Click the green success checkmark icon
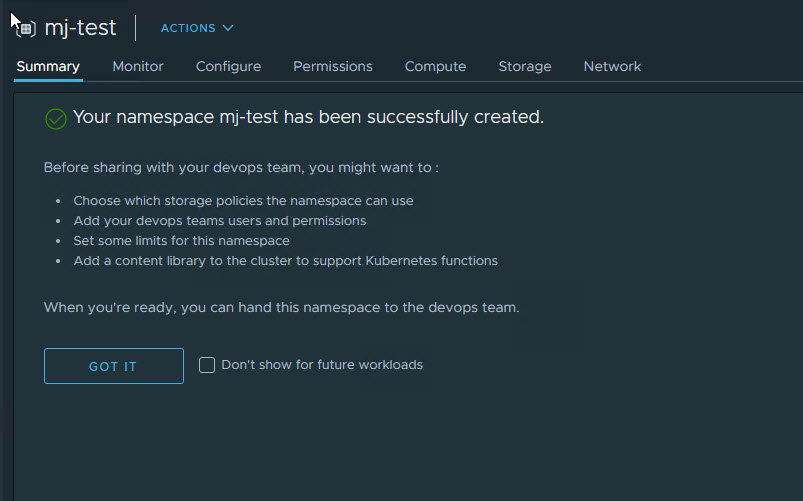 click(56, 118)
